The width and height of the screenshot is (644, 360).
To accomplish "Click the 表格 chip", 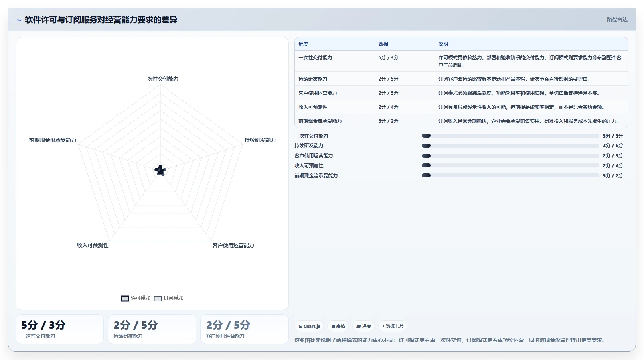I will coord(338,326).
